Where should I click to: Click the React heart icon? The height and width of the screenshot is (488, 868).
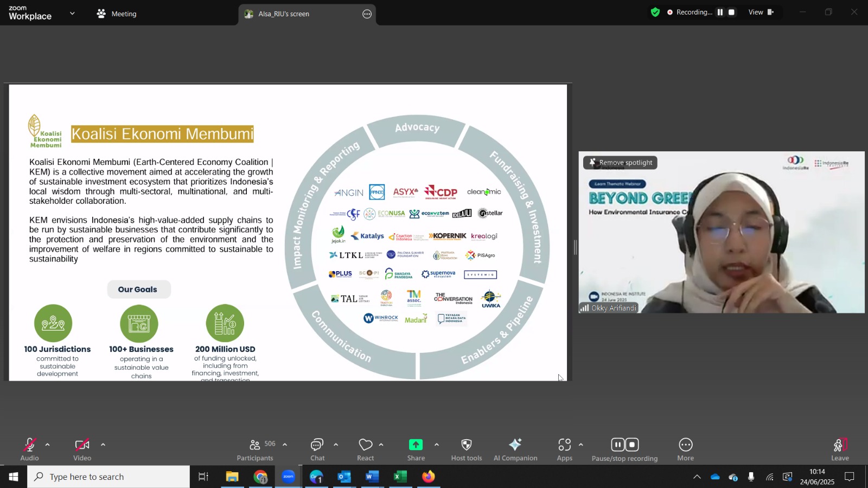366,445
